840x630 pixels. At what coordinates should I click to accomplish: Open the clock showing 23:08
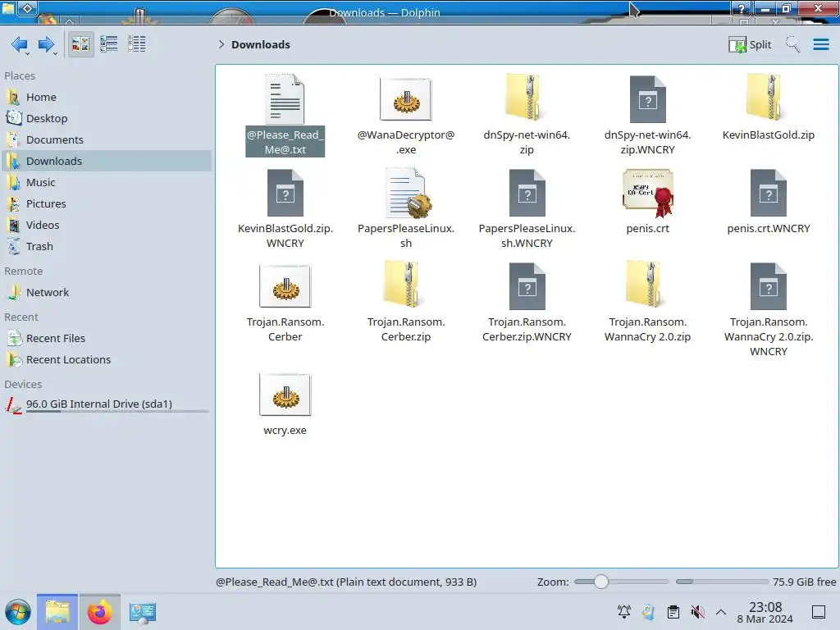click(765, 612)
